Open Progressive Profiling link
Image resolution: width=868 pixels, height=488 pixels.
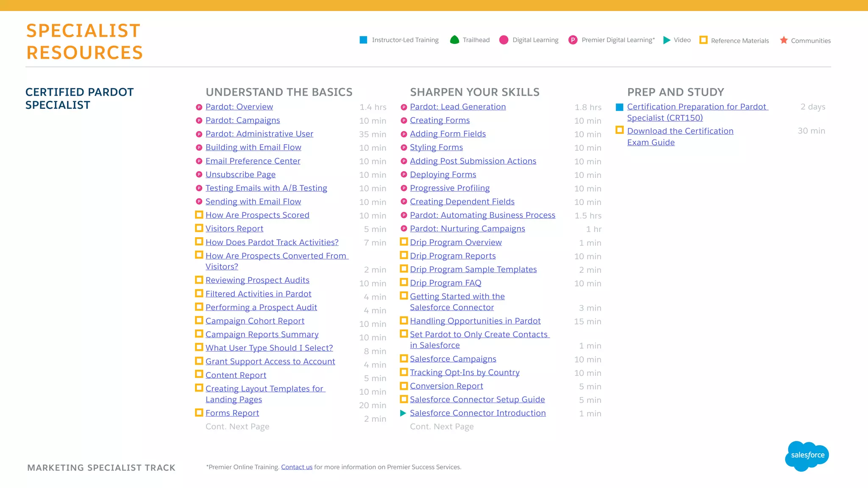point(450,188)
